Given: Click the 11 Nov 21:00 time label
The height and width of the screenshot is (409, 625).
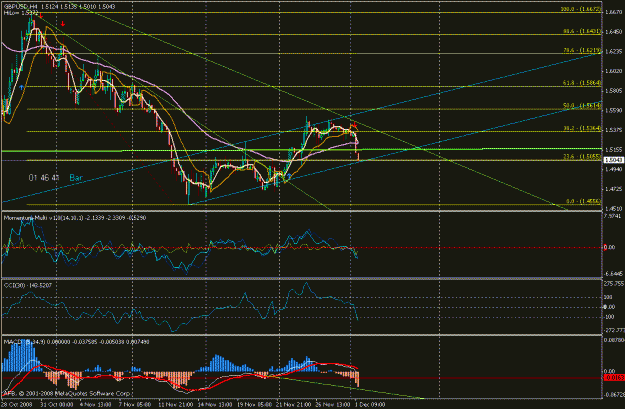Looking at the screenshot, I should 176,404.
